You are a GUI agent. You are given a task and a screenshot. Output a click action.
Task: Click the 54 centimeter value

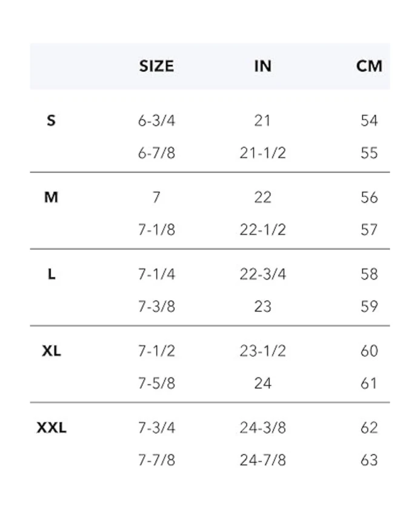(369, 121)
